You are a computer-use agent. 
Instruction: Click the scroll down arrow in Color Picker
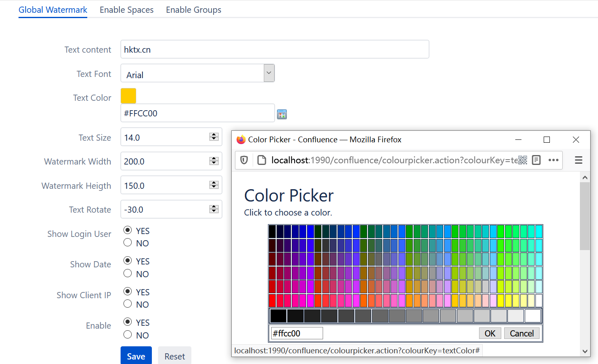[585, 351]
